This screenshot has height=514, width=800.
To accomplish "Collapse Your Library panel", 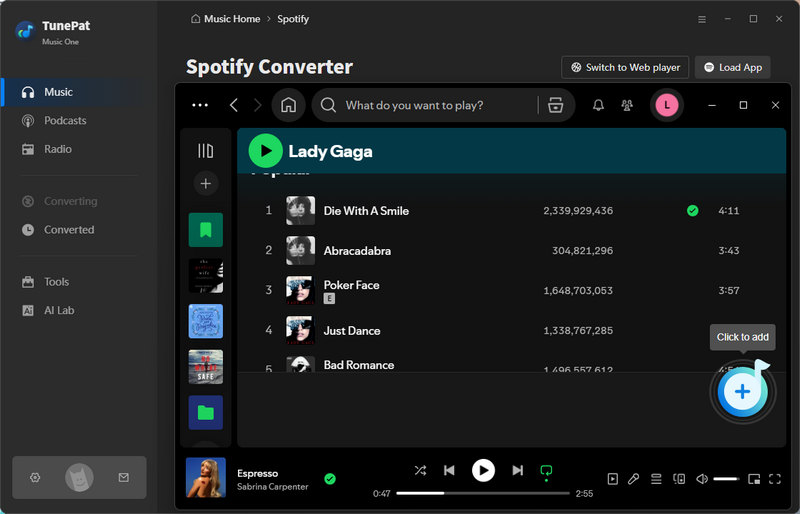I will point(205,151).
